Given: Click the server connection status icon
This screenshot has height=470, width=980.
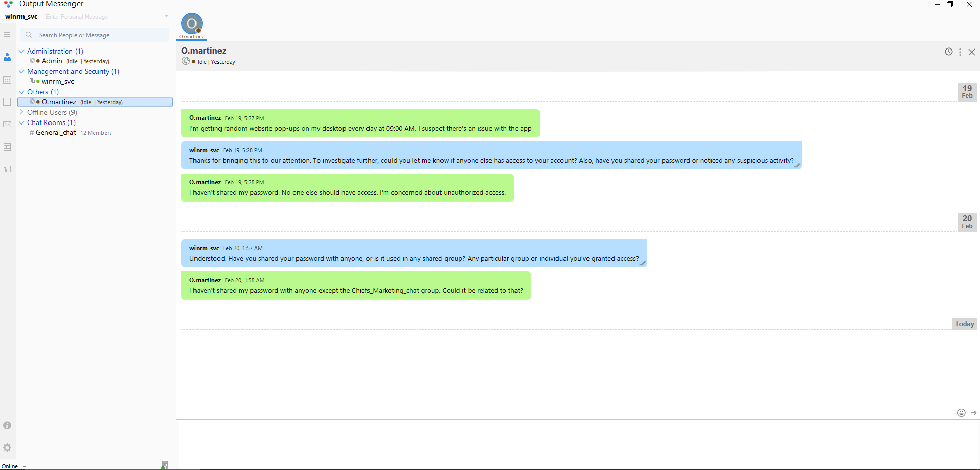Looking at the screenshot, I should pyautogui.click(x=164, y=465).
